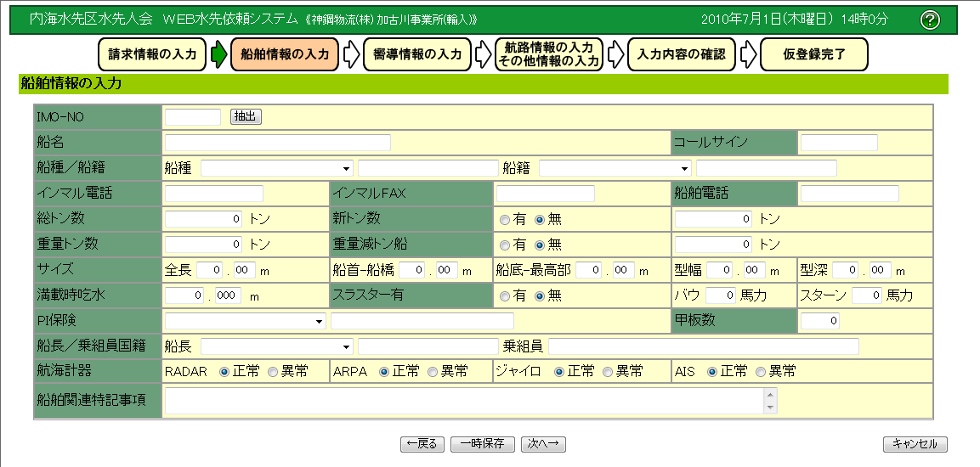
Task: Go to the 嚮導情報の入力 step
Action: click(x=417, y=54)
